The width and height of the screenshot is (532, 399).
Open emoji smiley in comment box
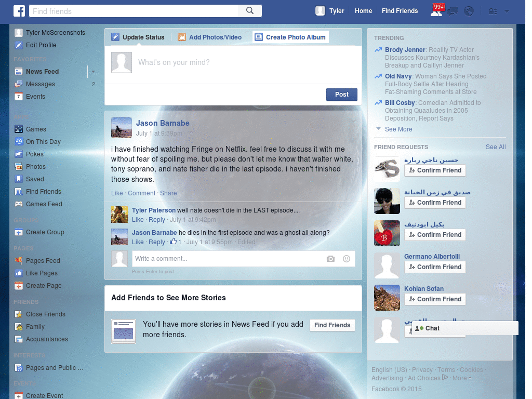347,259
